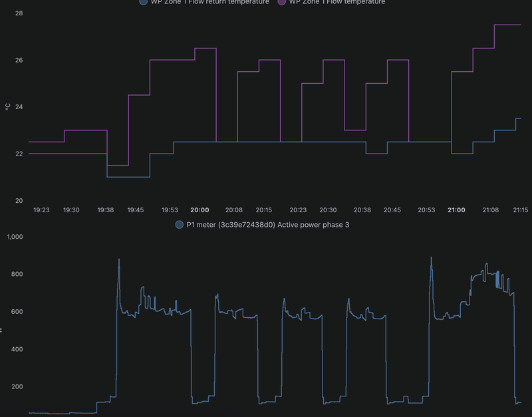Screen dimensions: 532x417
Task: Click the 600 tick on the power axis
Action: [x=17, y=312]
